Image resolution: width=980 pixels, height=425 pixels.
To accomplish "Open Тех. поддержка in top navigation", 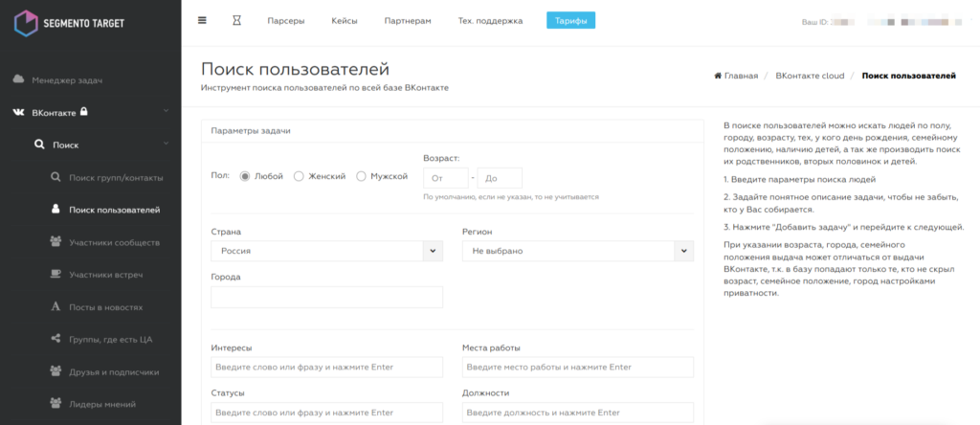I will click(490, 21).
